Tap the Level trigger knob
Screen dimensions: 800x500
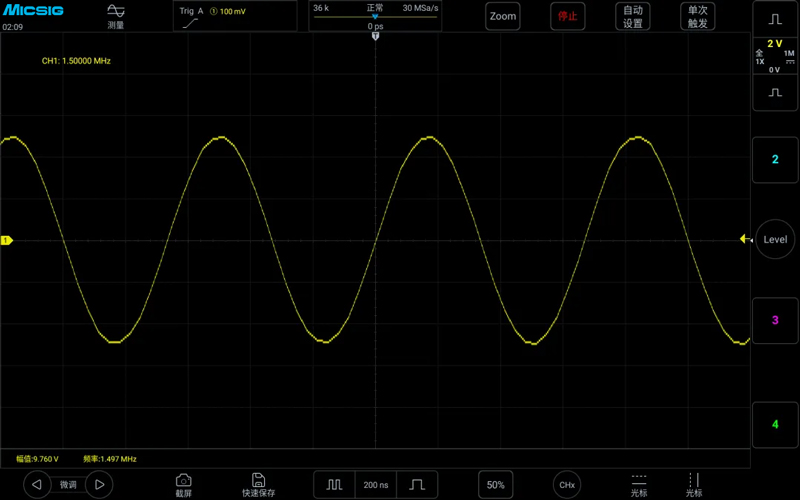tap(775, 239)
